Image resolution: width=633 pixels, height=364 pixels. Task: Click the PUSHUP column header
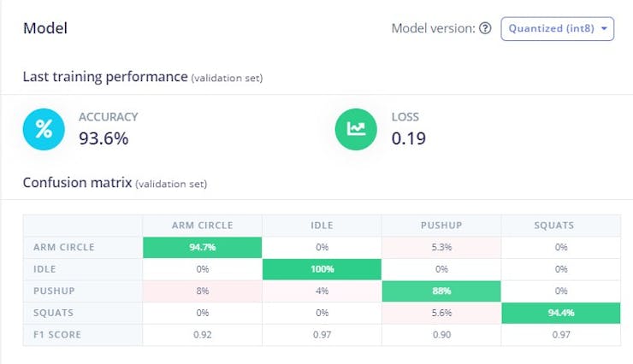pos(441,226)
